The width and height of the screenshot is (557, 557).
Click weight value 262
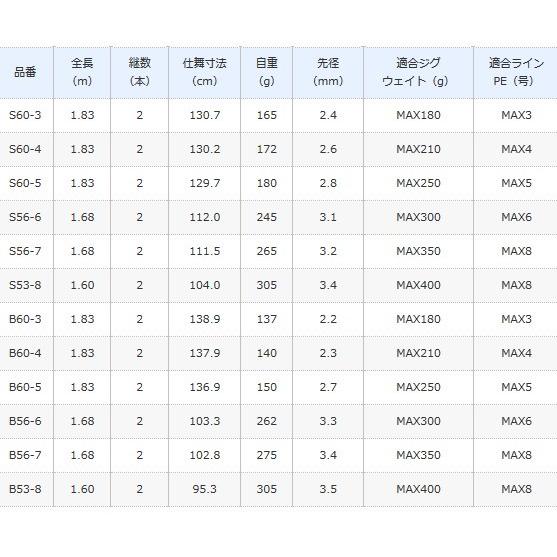coord(267,421)
